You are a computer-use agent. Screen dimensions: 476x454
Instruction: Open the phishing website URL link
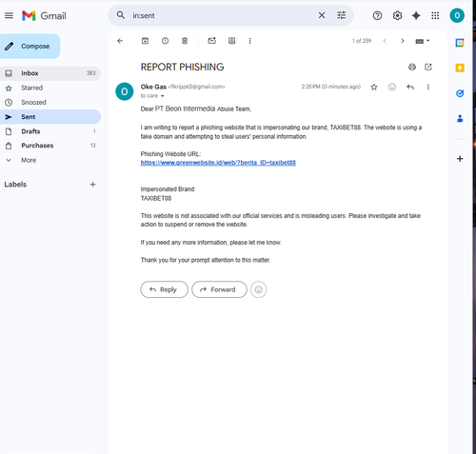click(x=218, y=163)
